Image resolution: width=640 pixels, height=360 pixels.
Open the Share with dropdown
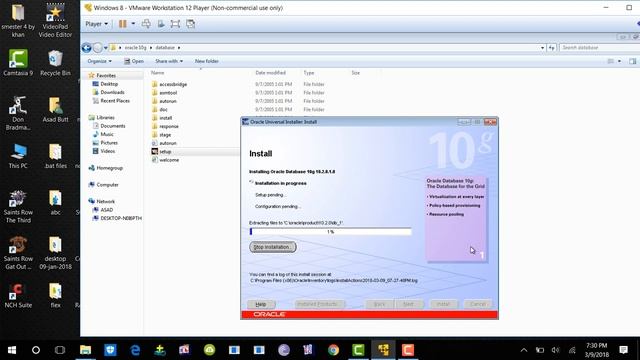tap(169, 61)
